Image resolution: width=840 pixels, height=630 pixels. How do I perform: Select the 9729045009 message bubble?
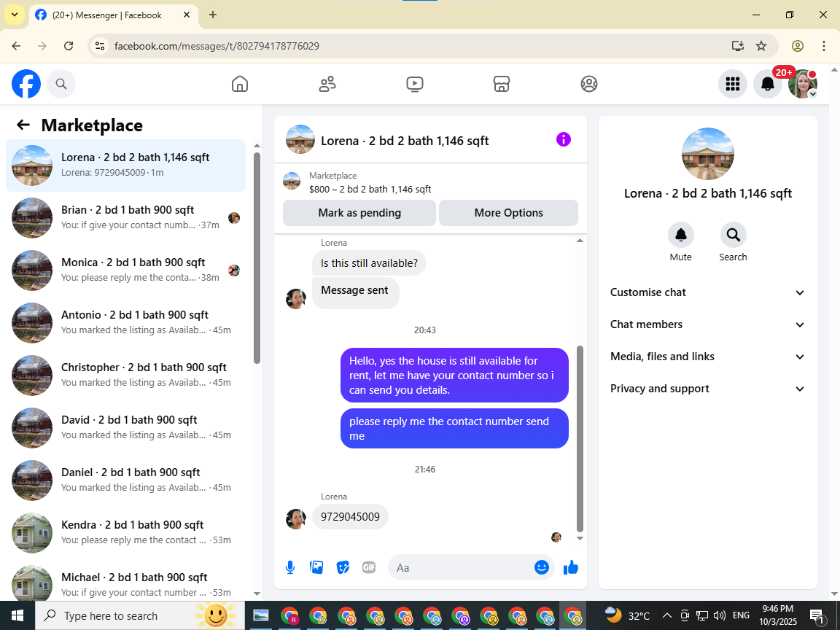coord(350,516)
